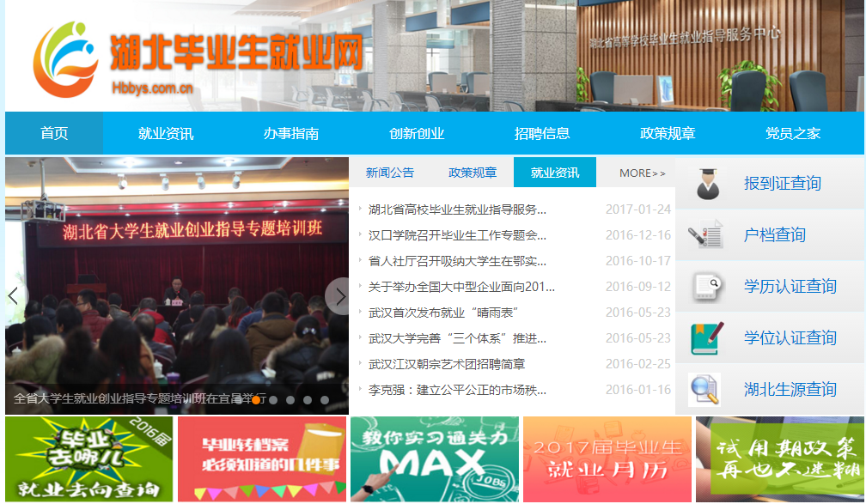Go to previous slide with left arrow
This screenshot has height=504, width=866.
[14, 296]
